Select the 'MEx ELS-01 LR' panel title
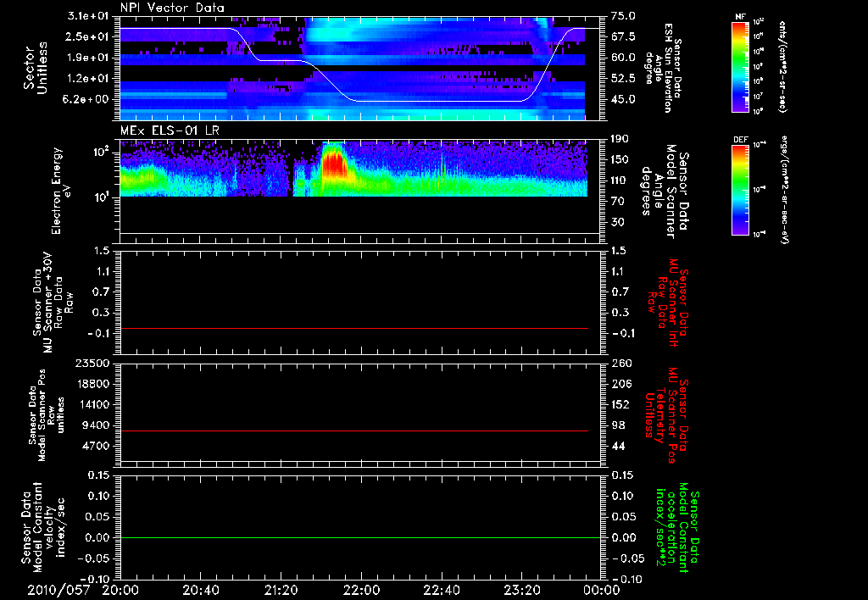The image size is (868, 600). (168, 131)
